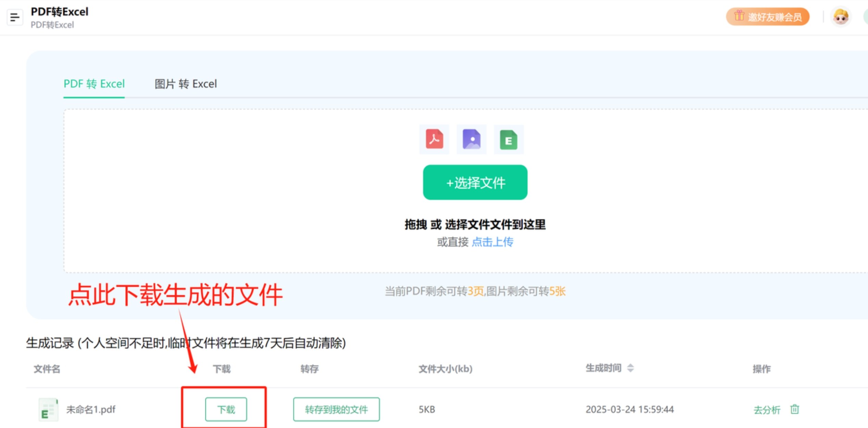Viewport: 868px width, 428px height.
Task: Click the filename 未命名1.pdf
Action: (90, 409)
